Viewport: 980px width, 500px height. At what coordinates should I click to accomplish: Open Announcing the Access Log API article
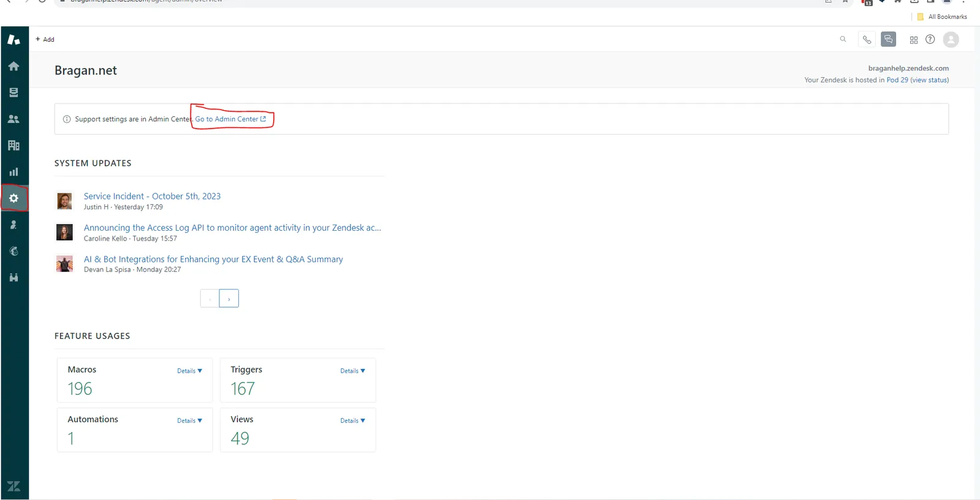pos(232,228)
